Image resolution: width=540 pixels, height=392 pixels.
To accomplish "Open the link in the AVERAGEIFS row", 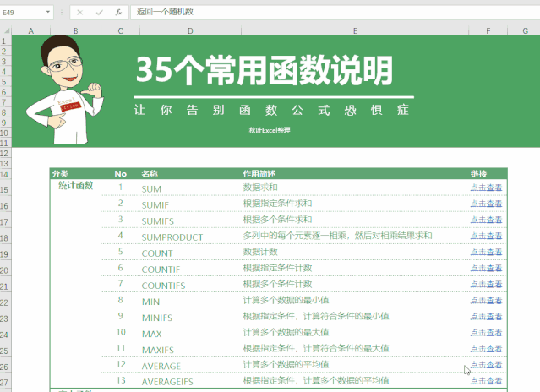I will 486,381.
